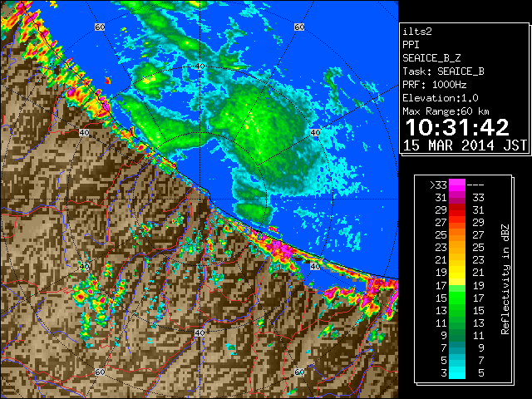Pick the green 13–15 dBZ color band
Screen dimensions: 532x399
(457, 310)
